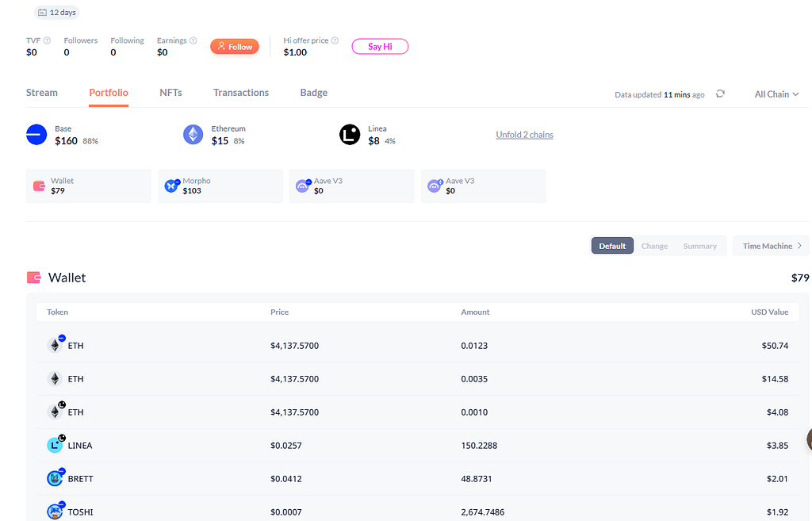
Task: Open the Time Machine panel
Action: coord(772,246)
